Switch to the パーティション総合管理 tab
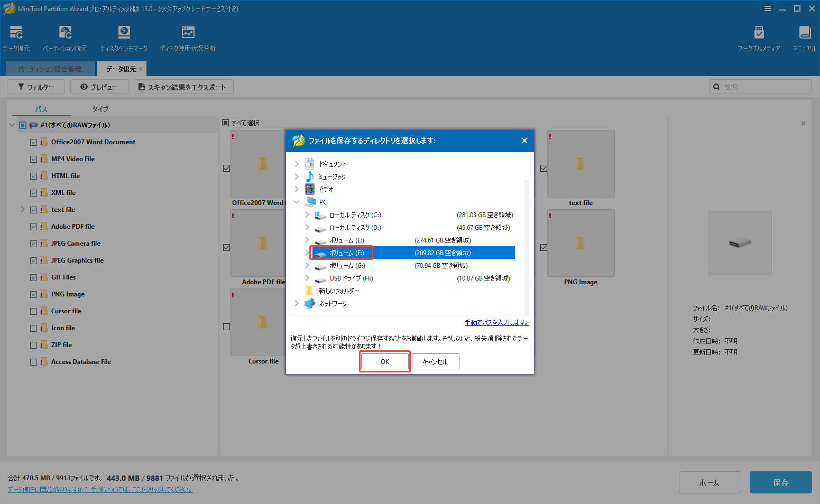The height and width of the screenshot is (504, 820). click(x=50, y=68)
